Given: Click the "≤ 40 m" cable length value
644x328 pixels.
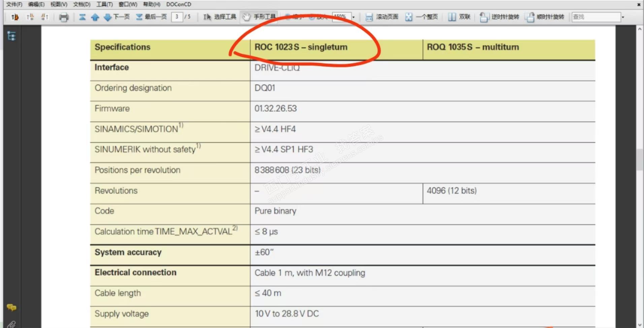Looking at the screenshot, I should click(268, 293).
